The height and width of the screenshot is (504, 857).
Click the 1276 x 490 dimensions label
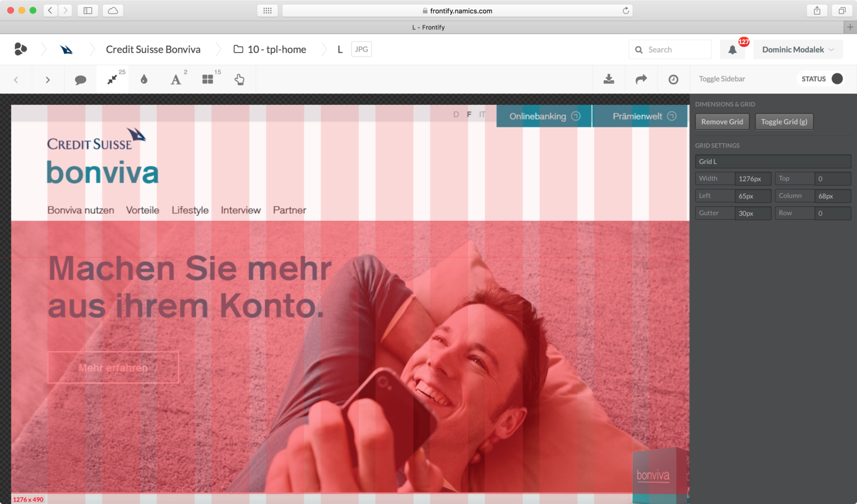point(28,500)
